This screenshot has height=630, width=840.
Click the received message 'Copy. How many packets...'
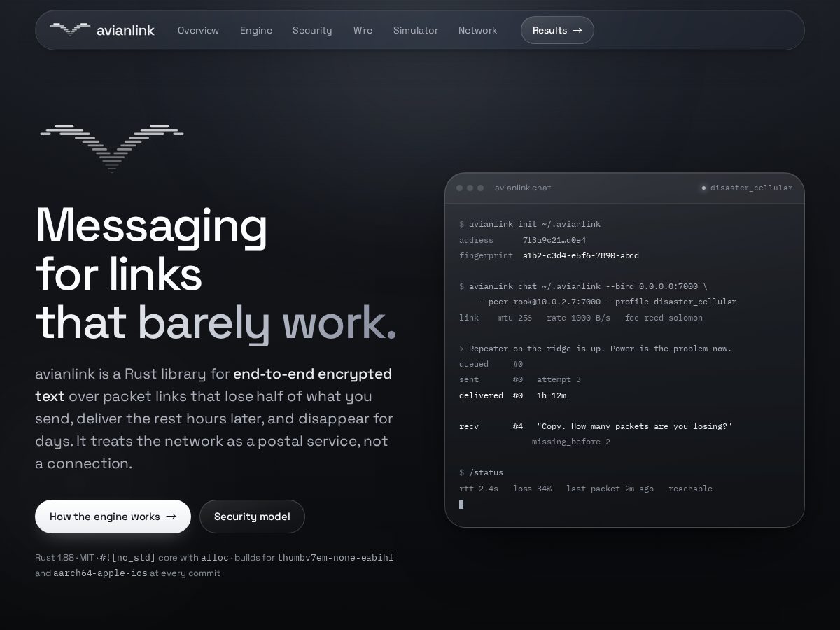point(634,426)
